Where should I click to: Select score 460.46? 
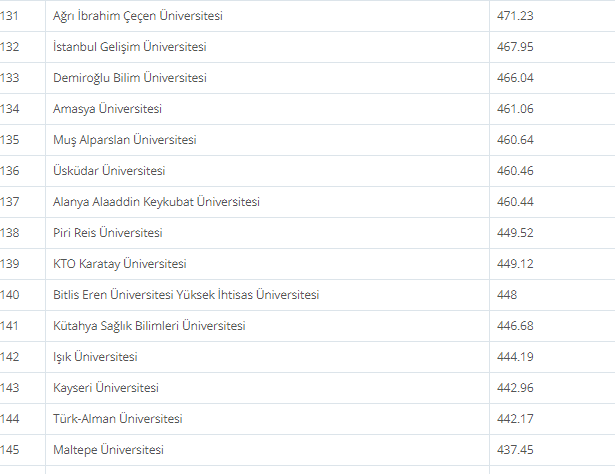click(x=515, y=171)
